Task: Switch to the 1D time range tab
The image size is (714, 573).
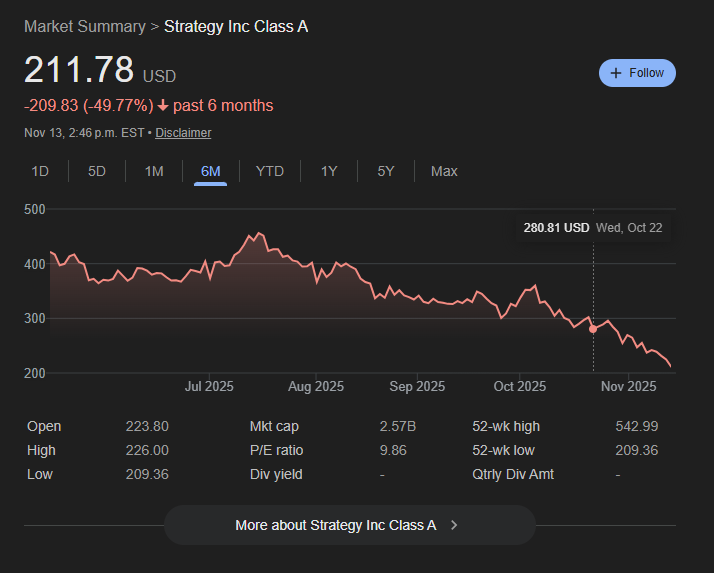Action: [x=40, y=171]
